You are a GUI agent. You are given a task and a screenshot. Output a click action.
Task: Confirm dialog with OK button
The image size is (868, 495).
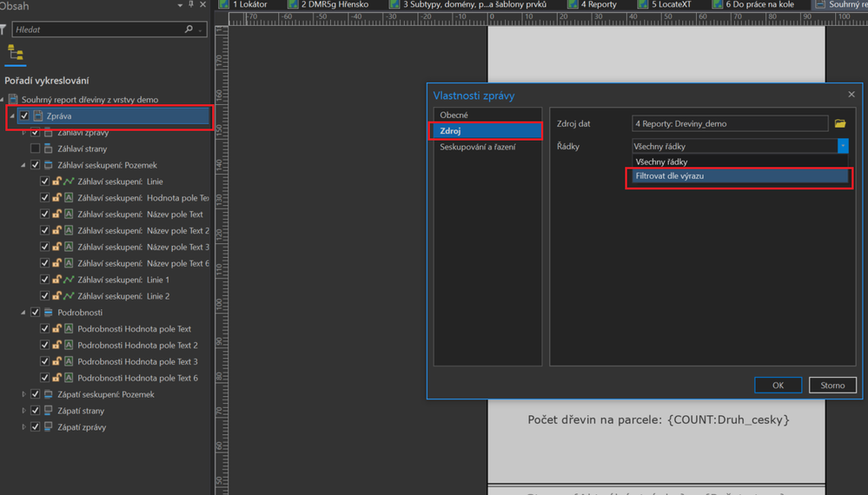(778, 385)
